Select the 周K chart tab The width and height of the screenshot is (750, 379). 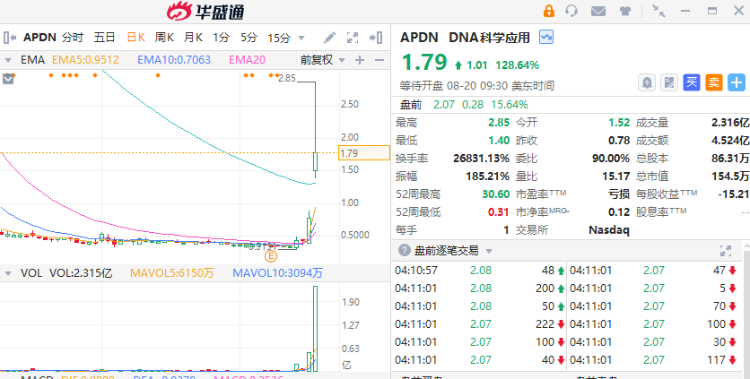(x=164, y=37)
